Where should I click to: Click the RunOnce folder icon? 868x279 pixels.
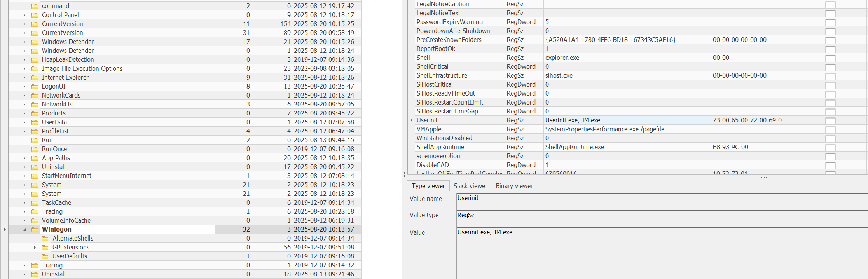[x=35, y=149]
